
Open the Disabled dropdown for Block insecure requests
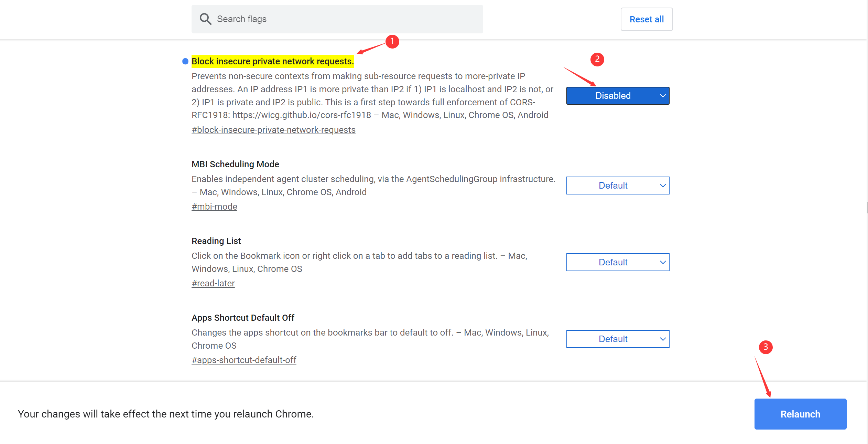click(x=617, y=96)
